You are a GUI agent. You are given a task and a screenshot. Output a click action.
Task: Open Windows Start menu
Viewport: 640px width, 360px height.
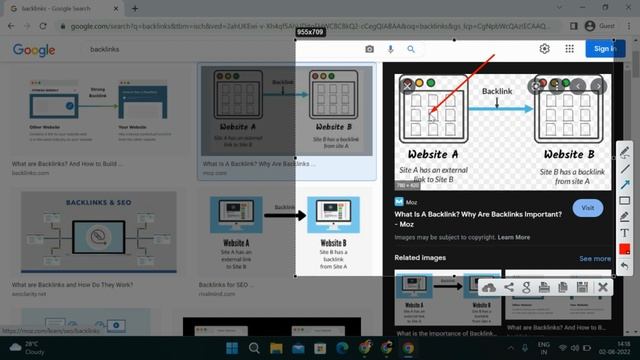(x=232, y=348)
